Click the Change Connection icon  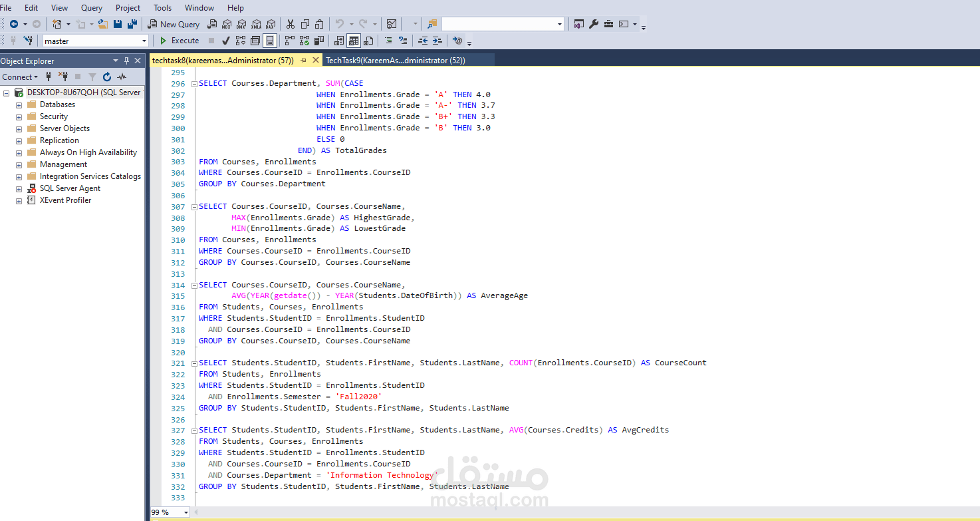click(28, 41)
